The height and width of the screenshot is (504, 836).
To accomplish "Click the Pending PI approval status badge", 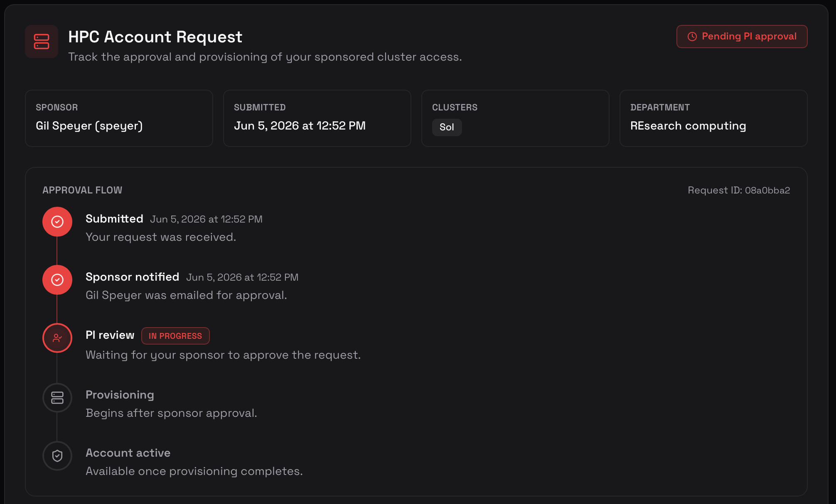I will 742,37.
